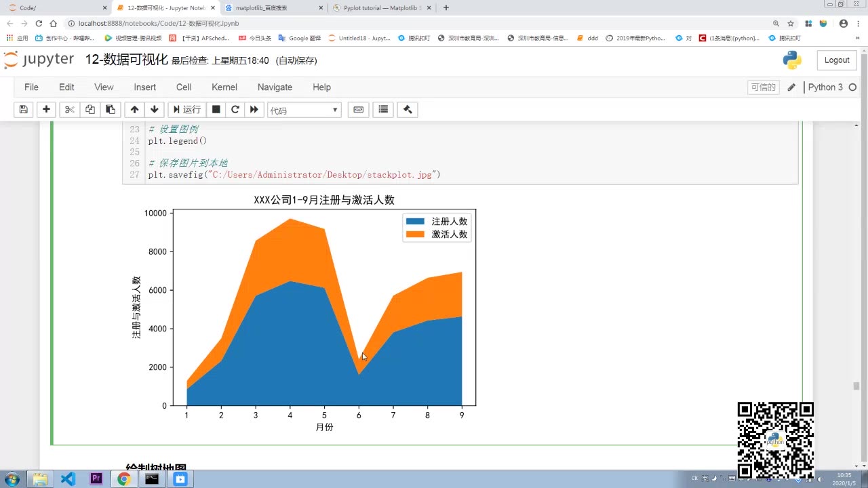
Task: Toggle the table of contents list icon
Action: coord(383,110)
